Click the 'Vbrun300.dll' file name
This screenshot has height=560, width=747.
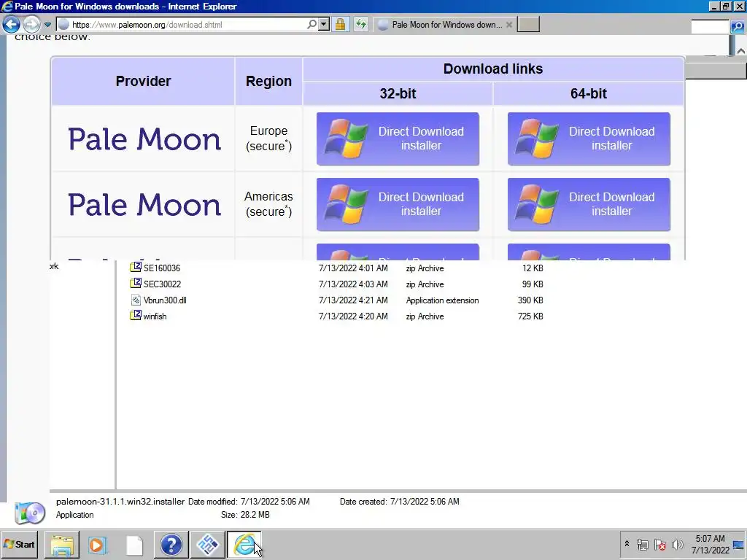click(165, 300)
